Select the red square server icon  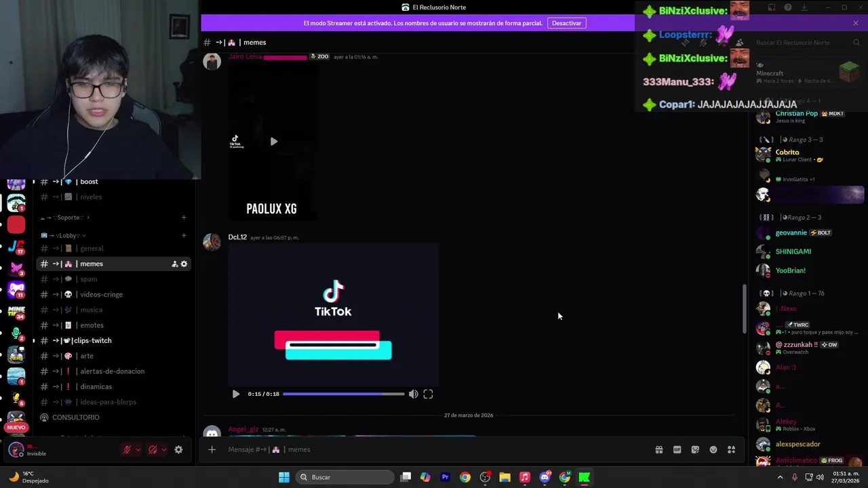pyautogui.click(x=16, y=224)
